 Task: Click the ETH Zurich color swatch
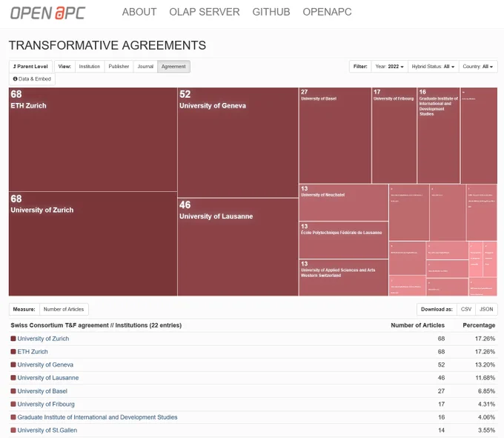[13, 351]
